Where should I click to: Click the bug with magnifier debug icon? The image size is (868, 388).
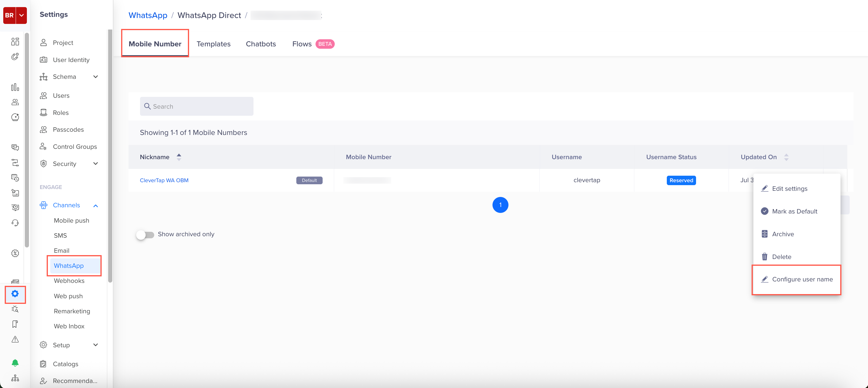(x=15, y=309)
